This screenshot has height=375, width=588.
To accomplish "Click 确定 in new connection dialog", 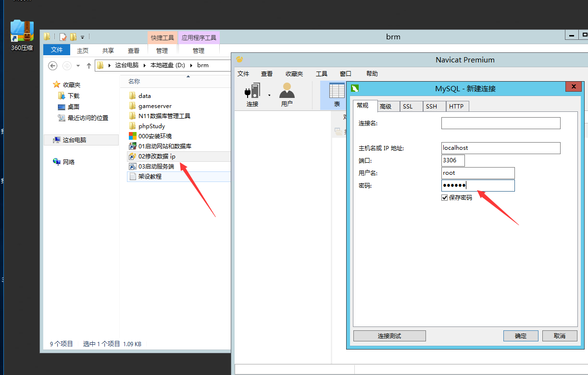I will pos(521,336).
